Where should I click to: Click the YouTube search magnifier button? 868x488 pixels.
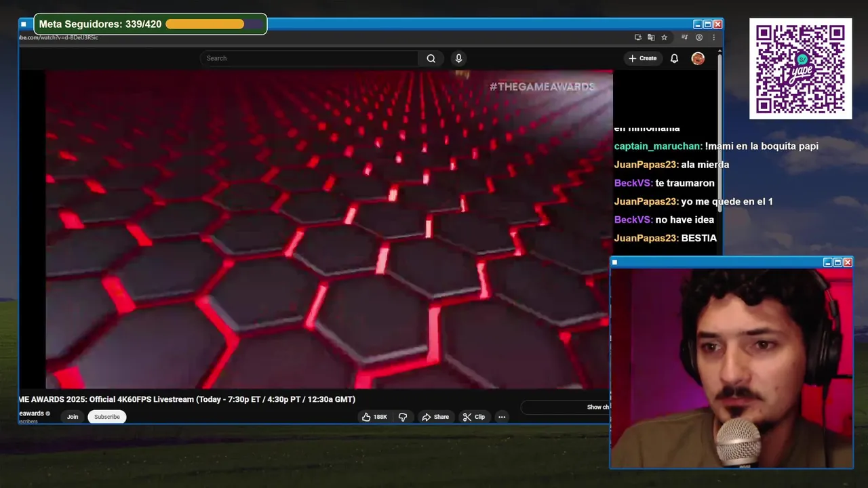[x=431, y=58]
